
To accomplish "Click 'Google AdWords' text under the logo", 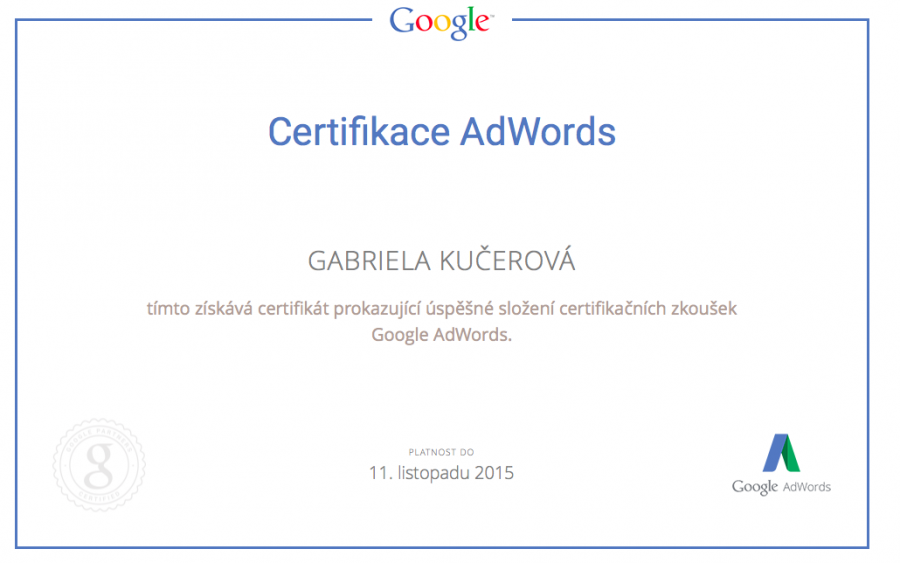I will click(x=781, y=487).
